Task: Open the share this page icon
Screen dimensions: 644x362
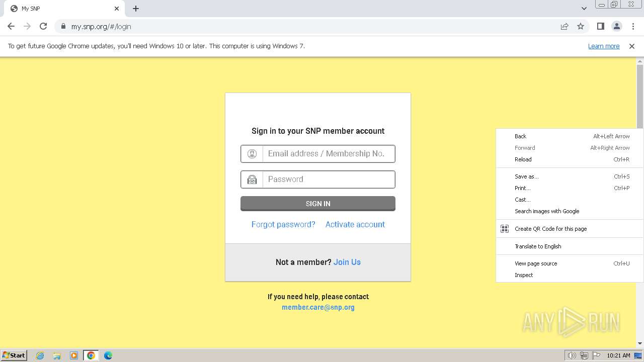Action: pyautogui.click(x=565, y=27)
